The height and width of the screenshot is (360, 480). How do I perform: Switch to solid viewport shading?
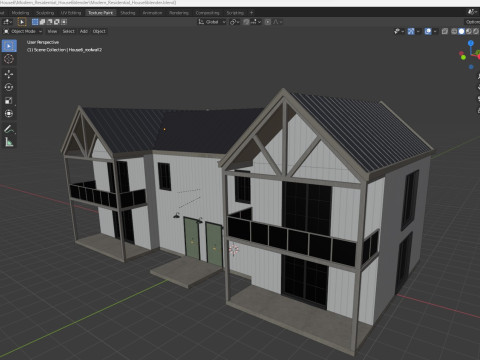(461, 31)
